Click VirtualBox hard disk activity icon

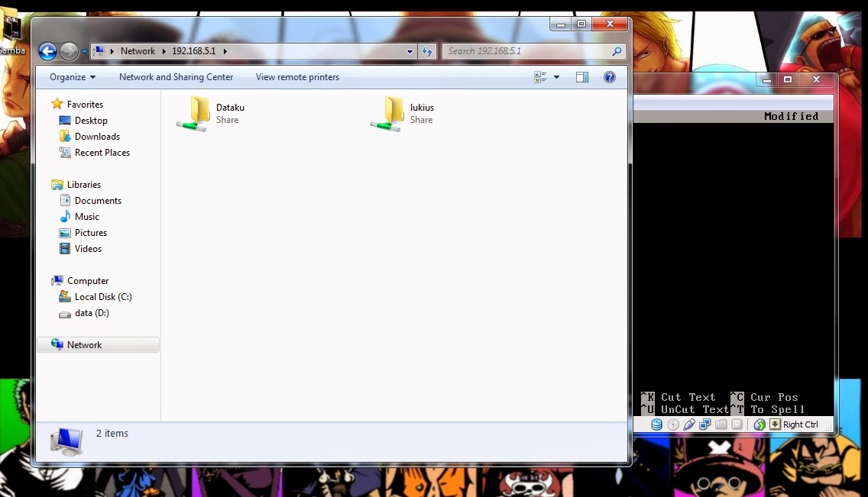(656, 424)
